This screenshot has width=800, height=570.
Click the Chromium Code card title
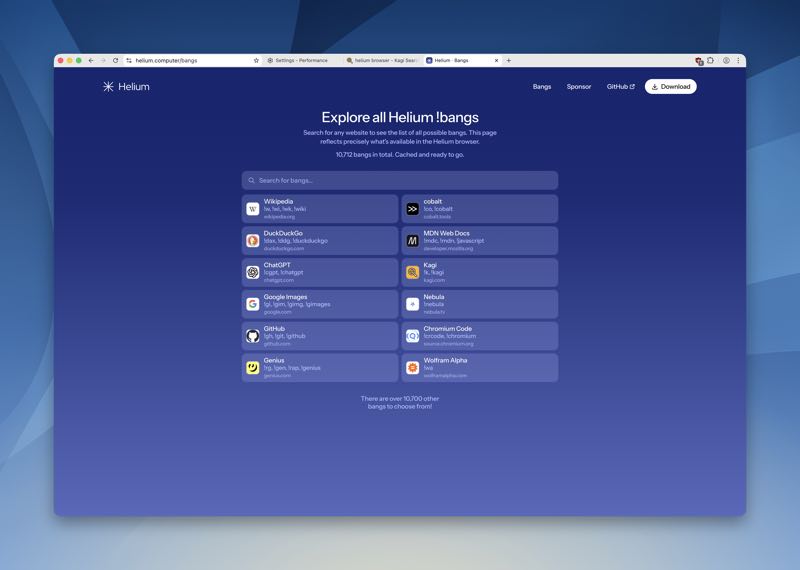(x=447, y=329)
